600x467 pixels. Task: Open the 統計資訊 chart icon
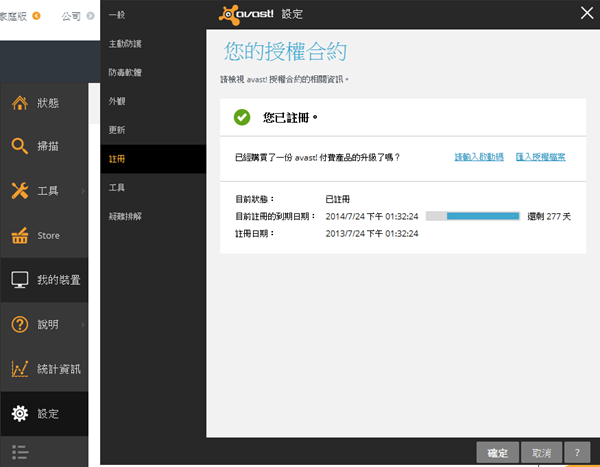tap(20, 369)
